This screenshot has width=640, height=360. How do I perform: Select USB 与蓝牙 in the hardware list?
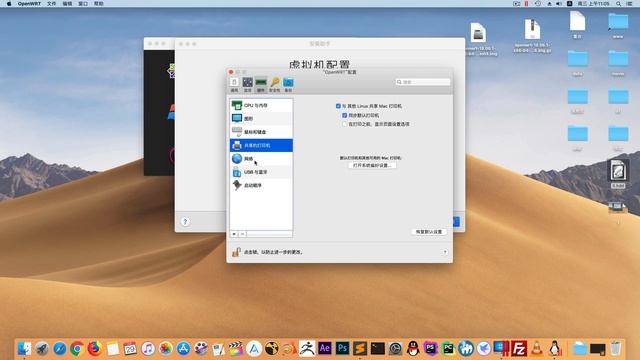point(261,172)
